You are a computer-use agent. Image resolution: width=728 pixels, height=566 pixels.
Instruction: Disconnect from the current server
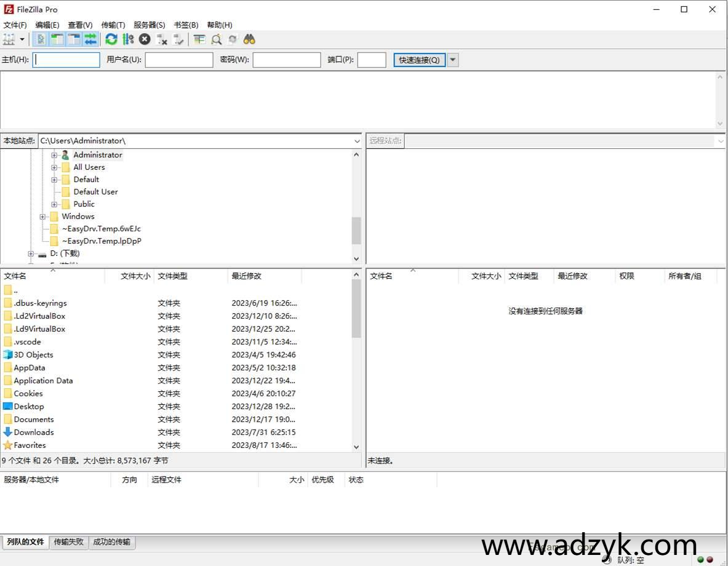pos(162,39)
